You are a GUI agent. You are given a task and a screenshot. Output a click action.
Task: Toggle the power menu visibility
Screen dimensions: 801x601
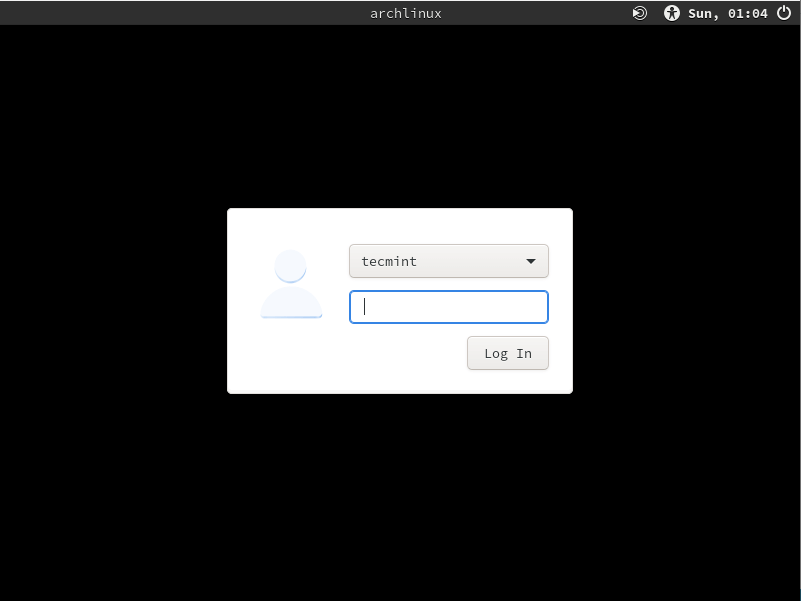coord(785,13)
